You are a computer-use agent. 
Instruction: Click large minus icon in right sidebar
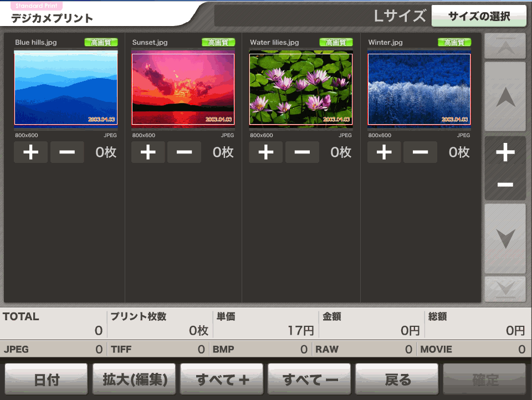[x=505, y=184]
